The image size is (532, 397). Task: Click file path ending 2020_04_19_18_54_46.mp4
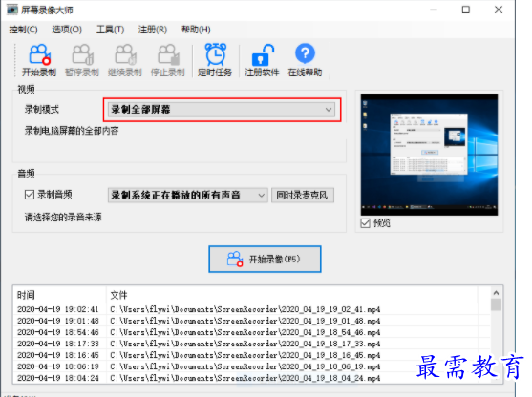click(x=245, y=332)
